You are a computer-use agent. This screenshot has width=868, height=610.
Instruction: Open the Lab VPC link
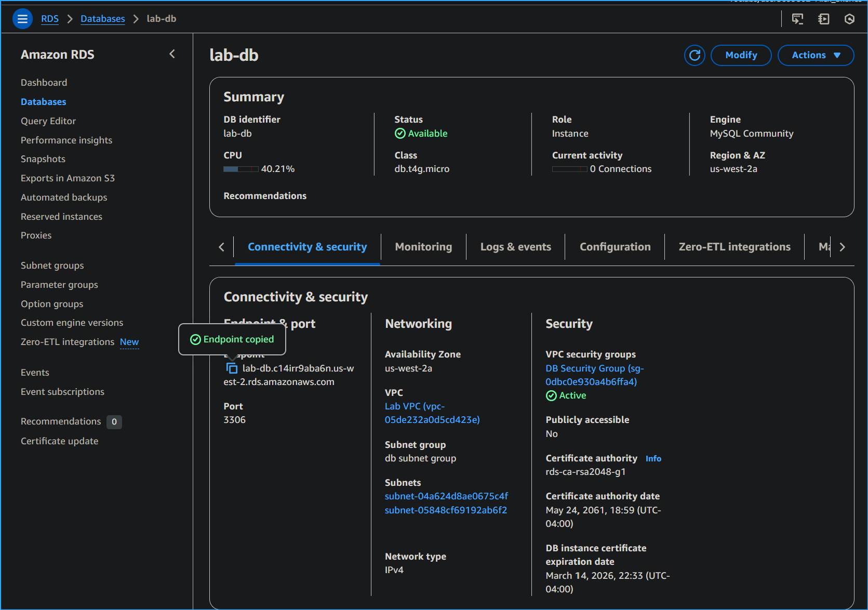(414, 406)
